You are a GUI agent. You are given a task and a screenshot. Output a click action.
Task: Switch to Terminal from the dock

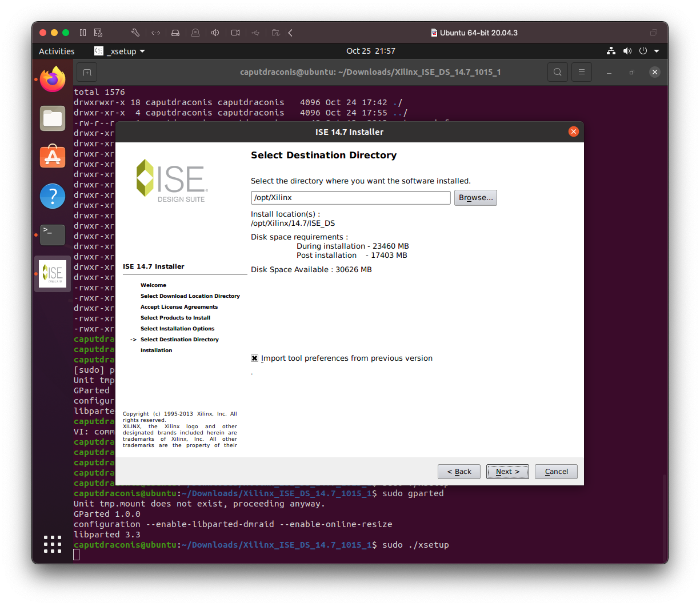(x=53, y=234)
